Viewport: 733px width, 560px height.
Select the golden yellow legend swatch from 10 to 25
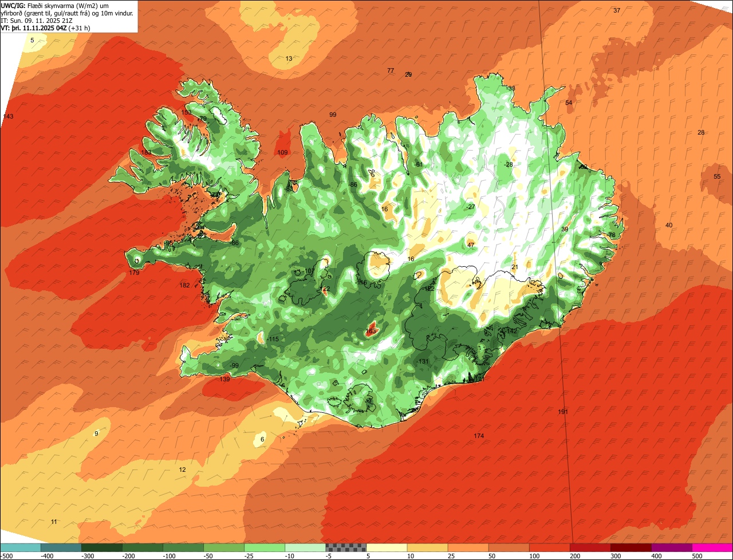(x=427, y=547)
